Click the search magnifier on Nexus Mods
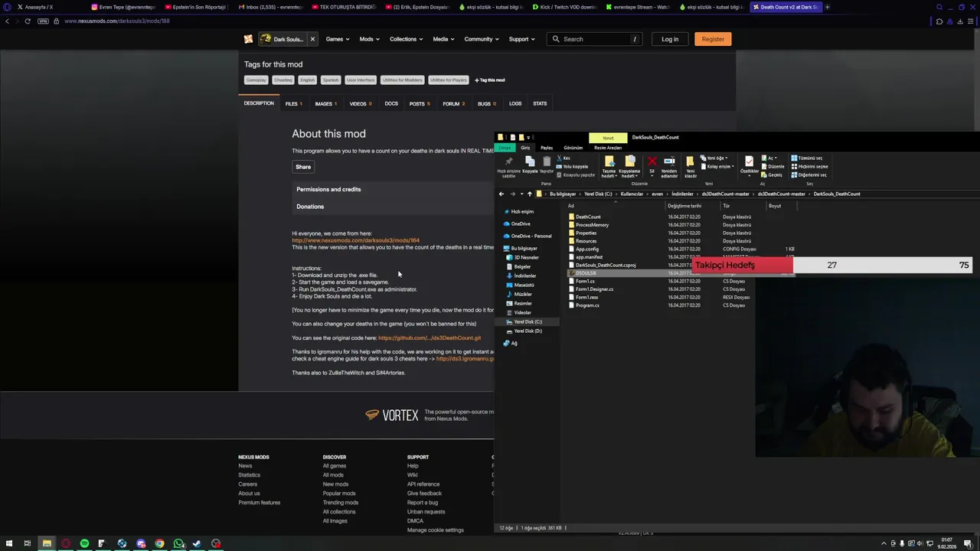Image resolution: width=980 pixels, height=551 pixels. tap(556, 39)
